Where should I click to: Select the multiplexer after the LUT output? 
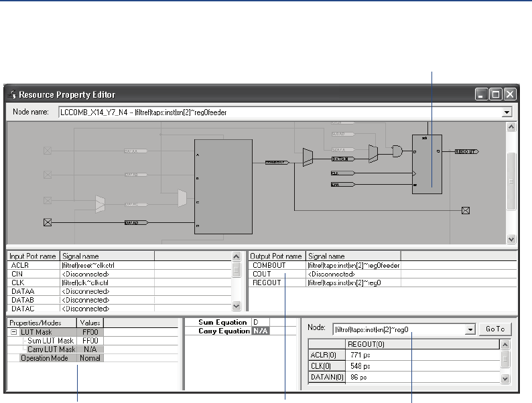point(308,157)
